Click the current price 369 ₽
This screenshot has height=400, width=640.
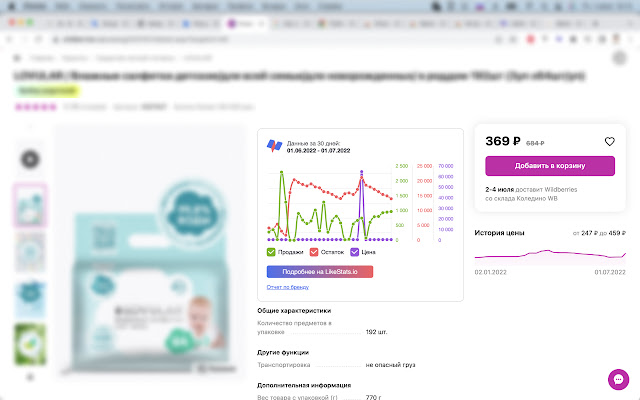pyautogui.click(x=502, y=141)
